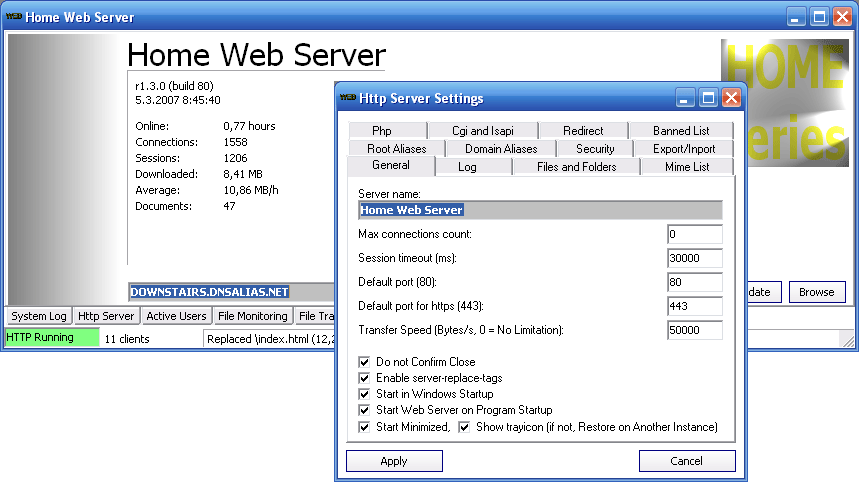
Task: Toggle Show trayicon checkbox
Action: click(x=464, y=427)
